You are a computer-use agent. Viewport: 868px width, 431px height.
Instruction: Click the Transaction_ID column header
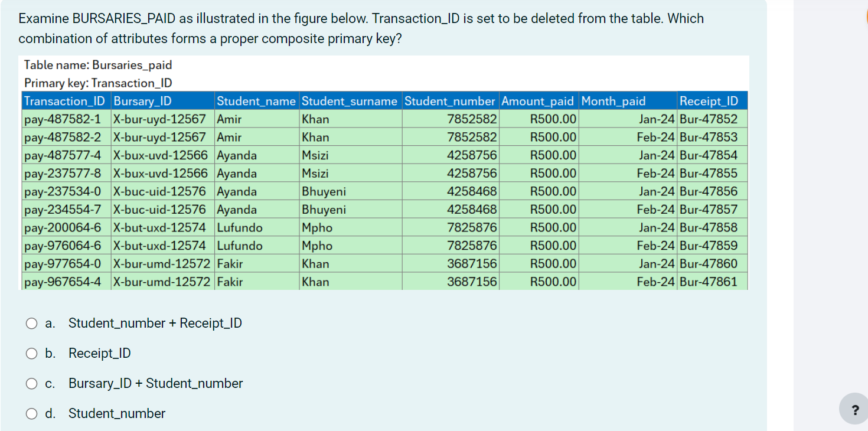point(65,101)
